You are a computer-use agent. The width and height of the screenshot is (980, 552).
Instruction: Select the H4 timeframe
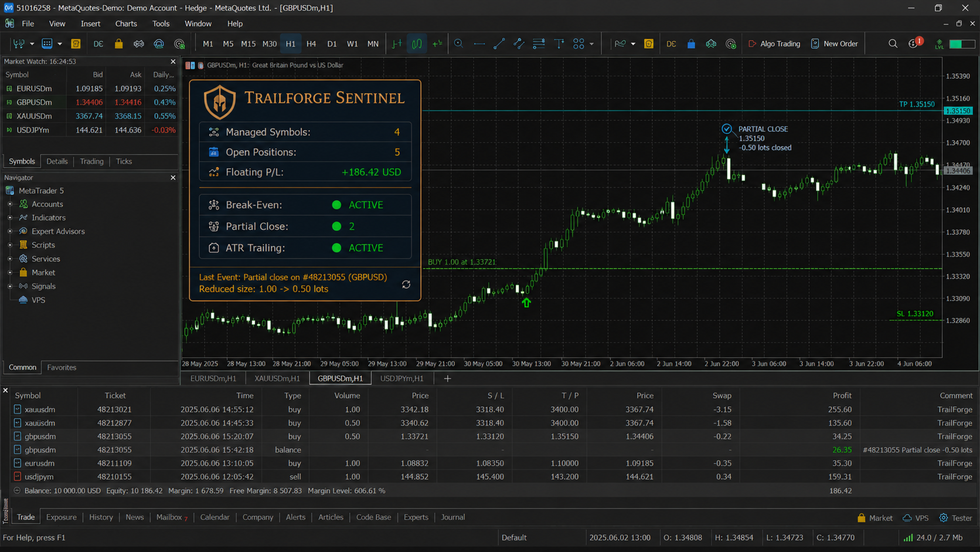pyautogui.click(x=311, y=44)
